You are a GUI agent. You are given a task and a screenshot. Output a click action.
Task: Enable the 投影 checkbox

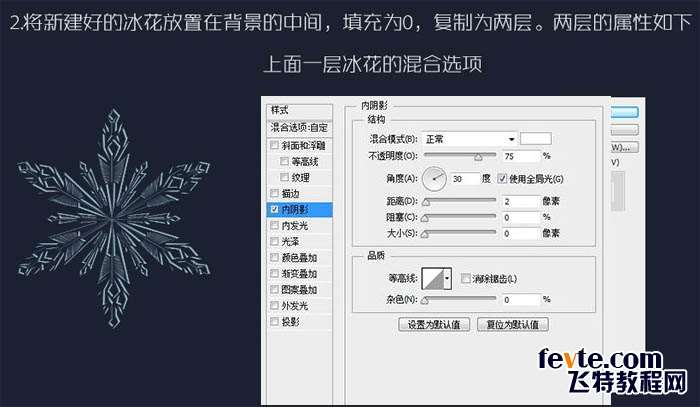[275, 322]
